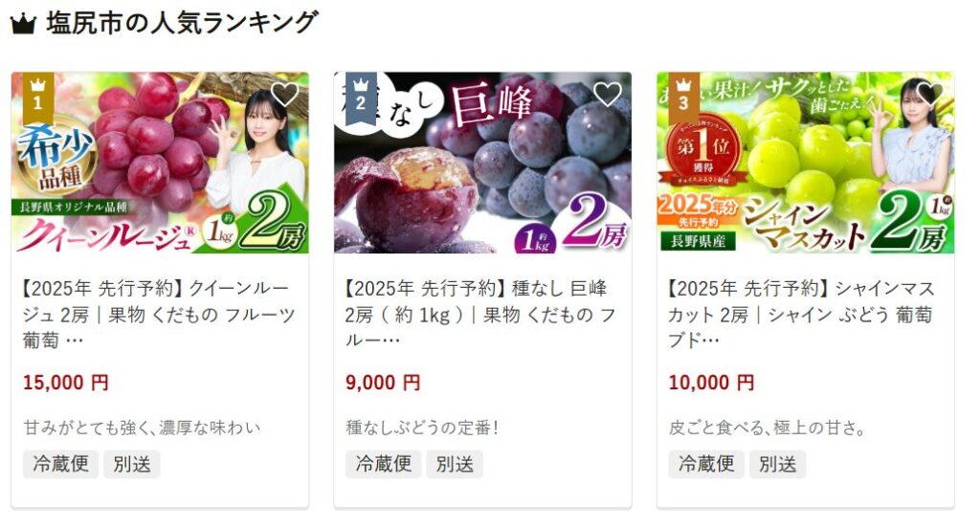The width and height of the screenshot is (980, 528).
Task: Open Shine Muscat product image
Action: click(x=806, y=163)
